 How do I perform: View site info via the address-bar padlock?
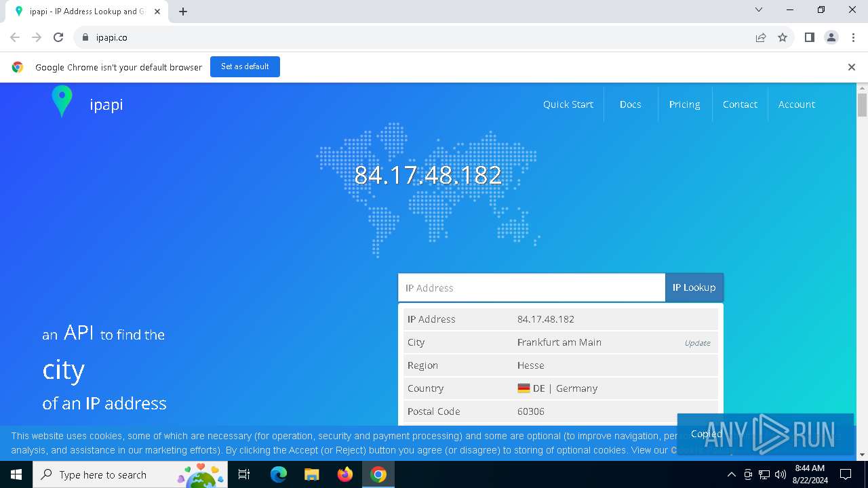(x=85, y=37)
